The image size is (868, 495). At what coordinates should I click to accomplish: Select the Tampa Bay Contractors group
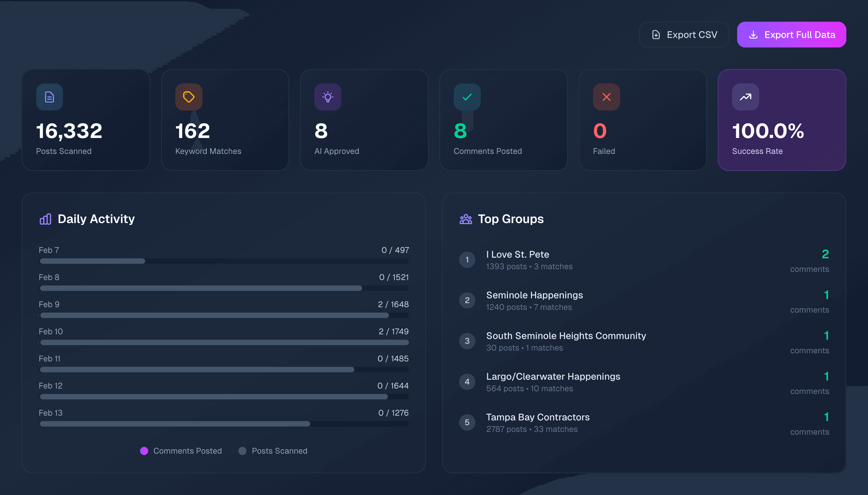[537, 417]
